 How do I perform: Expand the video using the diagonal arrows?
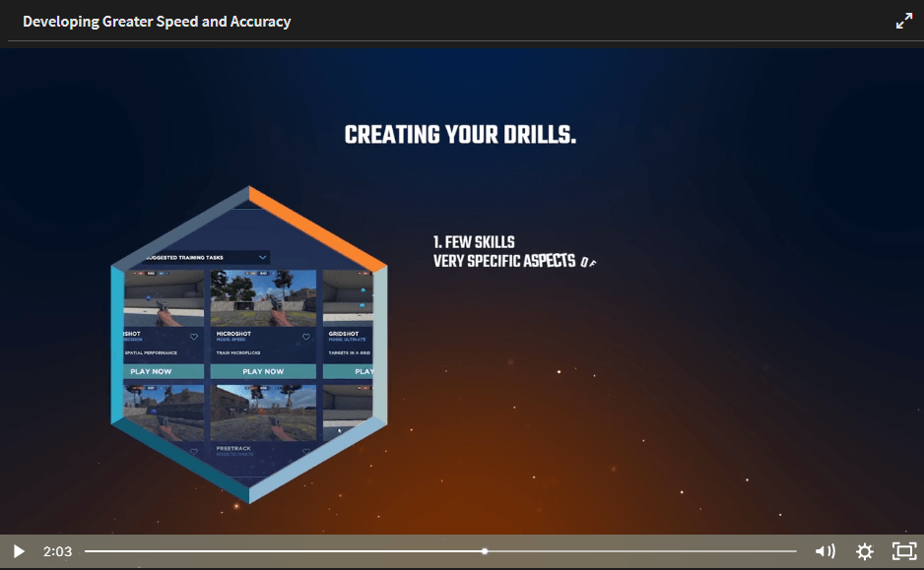903,20
